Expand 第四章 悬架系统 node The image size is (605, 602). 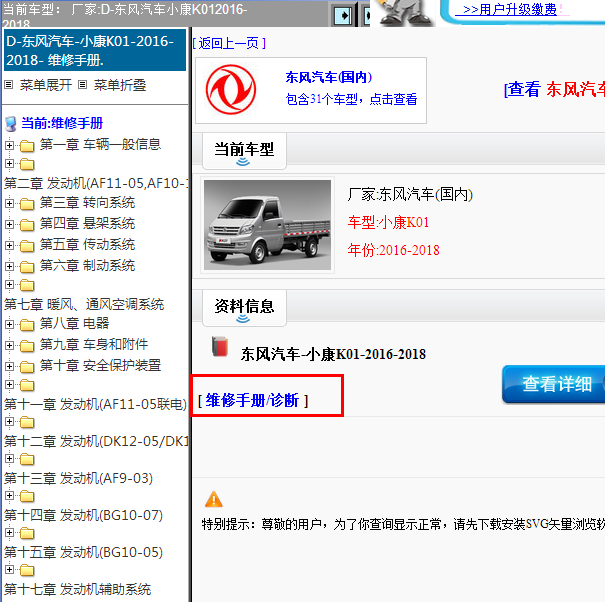tap(10, 224)
